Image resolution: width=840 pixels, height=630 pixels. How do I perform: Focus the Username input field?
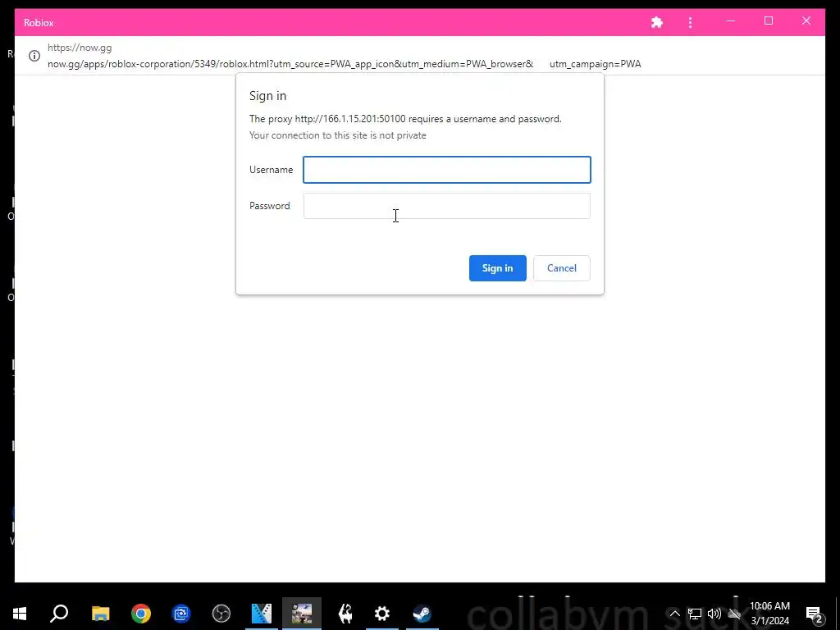pyautogui.click(x=447, y=170)
